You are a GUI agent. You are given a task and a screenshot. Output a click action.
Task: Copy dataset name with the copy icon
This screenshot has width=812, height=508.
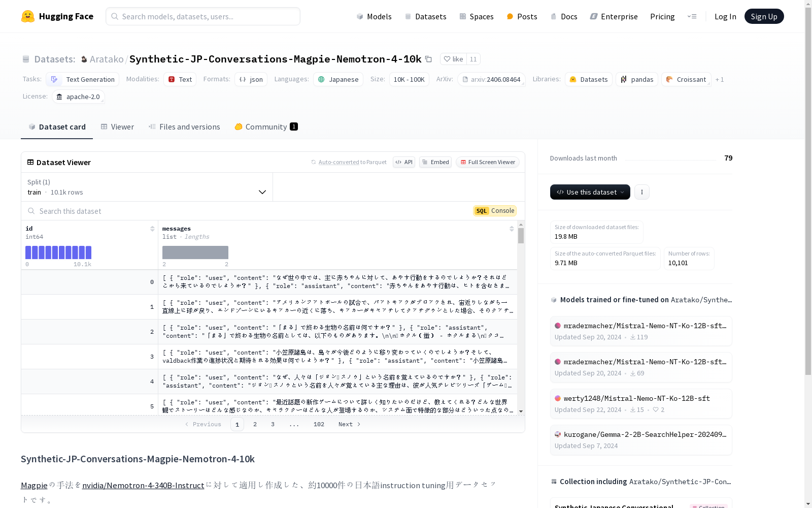[428, 59]
